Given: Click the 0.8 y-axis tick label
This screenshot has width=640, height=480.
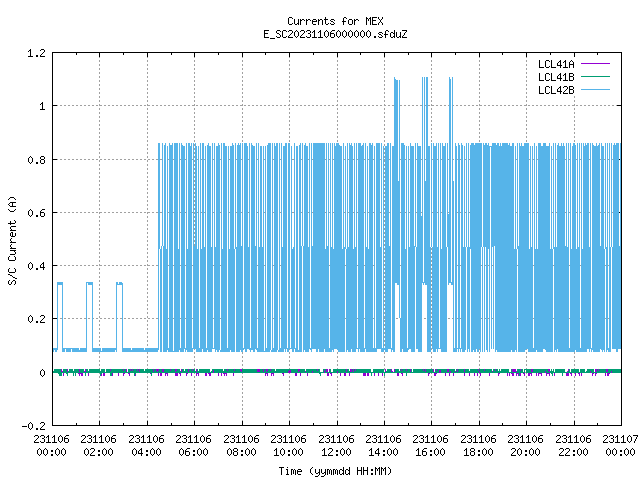Looking at the screenshot, I should coord(36,160).
